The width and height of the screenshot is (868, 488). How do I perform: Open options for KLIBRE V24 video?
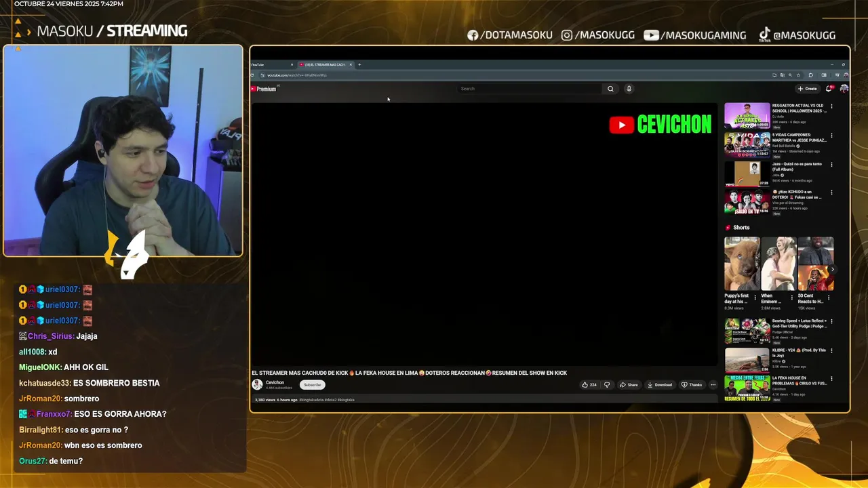tap(831, 351)
